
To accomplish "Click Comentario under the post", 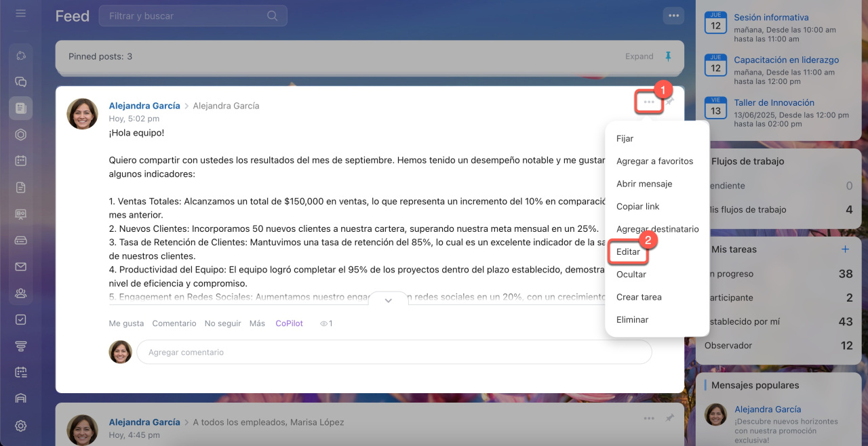I will tap(174, 323).
